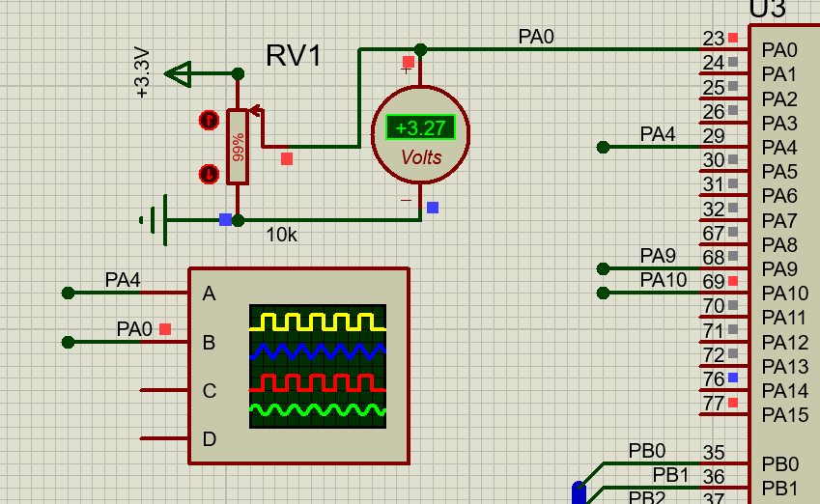The width and height of the screenshot is (820, 504).
Task: Increase RV1 potentiometer with up arrow
Action: [210, 121]
